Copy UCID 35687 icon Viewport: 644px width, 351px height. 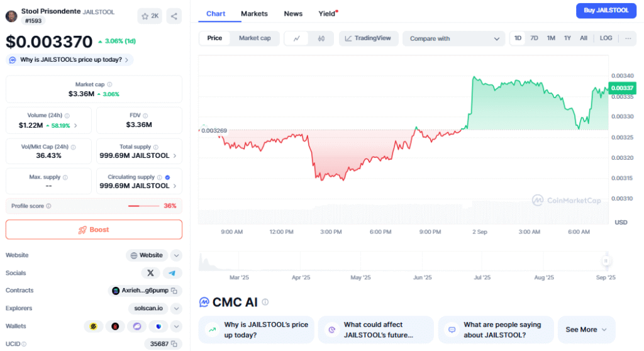pos(174,343)
